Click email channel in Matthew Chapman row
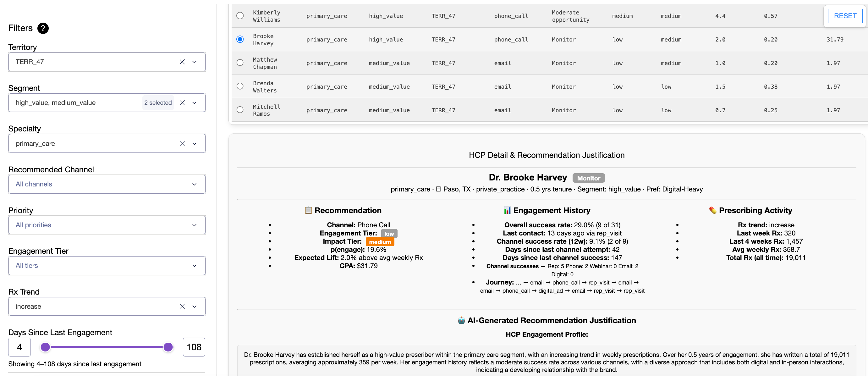This screenshot has width=868, height=376. point(503,63)
